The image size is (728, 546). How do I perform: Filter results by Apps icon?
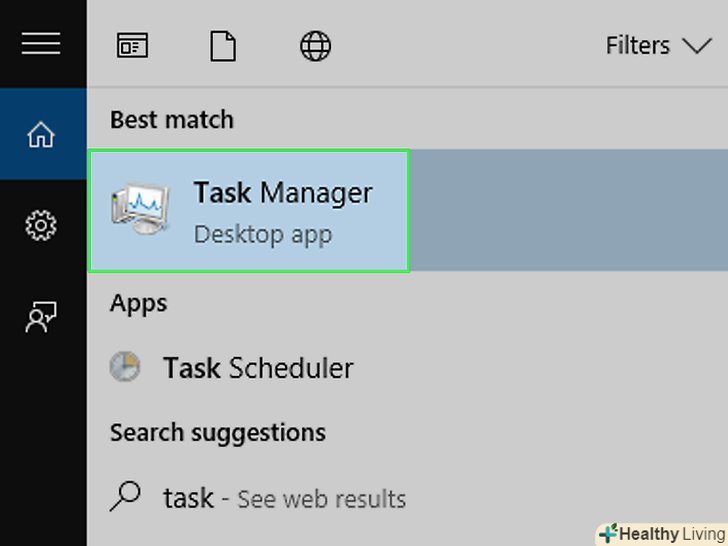[132, 46]
